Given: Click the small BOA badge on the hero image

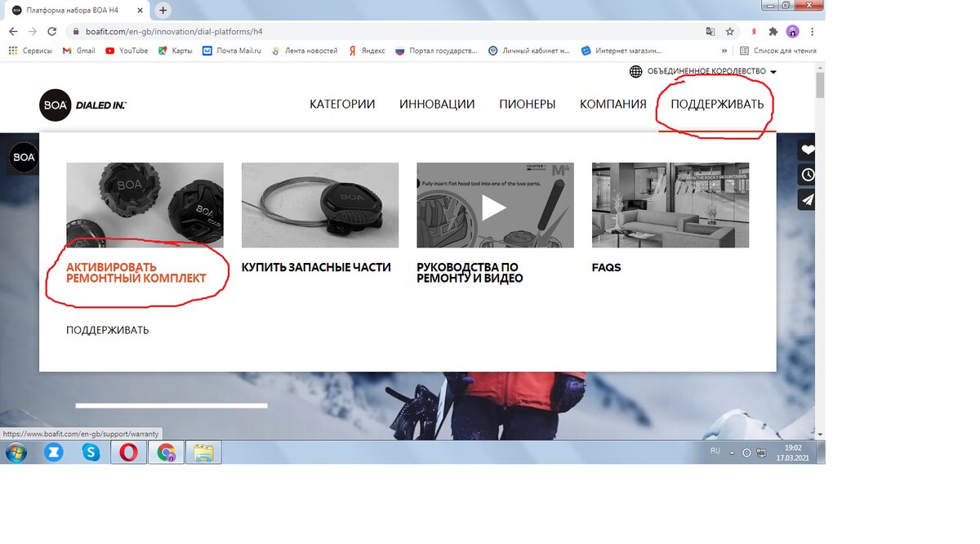Looking at the screenshot, I should pyautogui.click(x=24, y=158).
